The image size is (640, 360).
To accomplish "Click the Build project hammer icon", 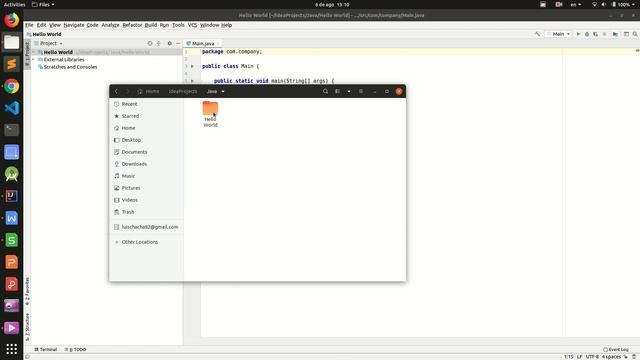I will tap(537, 34).
